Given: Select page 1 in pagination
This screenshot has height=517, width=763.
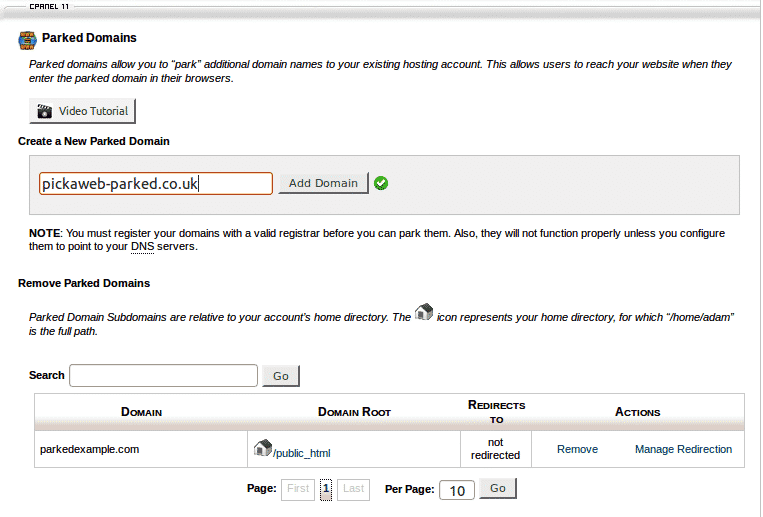Looking at the screenshot, I should pos(325,489).
